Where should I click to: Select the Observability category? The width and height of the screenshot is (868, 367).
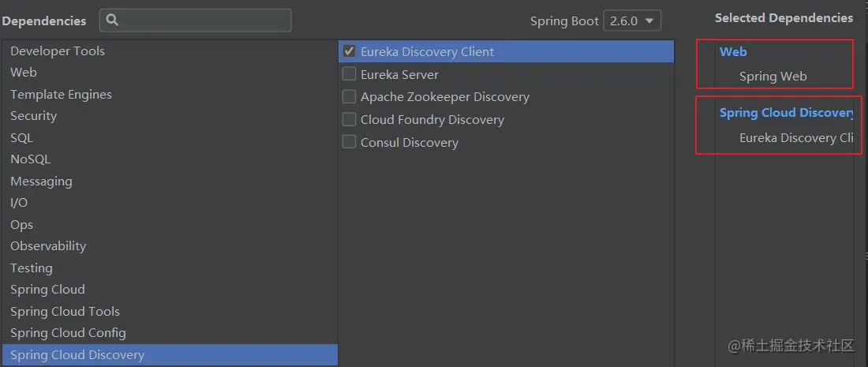coord(48,246)
